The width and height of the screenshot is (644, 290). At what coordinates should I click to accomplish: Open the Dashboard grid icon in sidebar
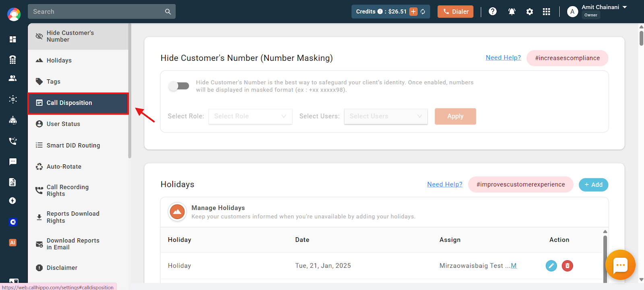click(x=13, y=39)
